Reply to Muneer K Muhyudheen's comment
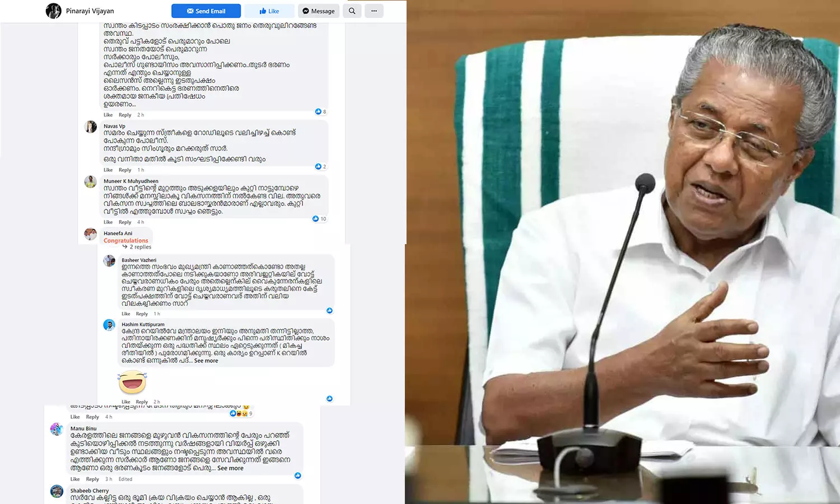This screenshot has height=504, width=840. coord(125,222)
